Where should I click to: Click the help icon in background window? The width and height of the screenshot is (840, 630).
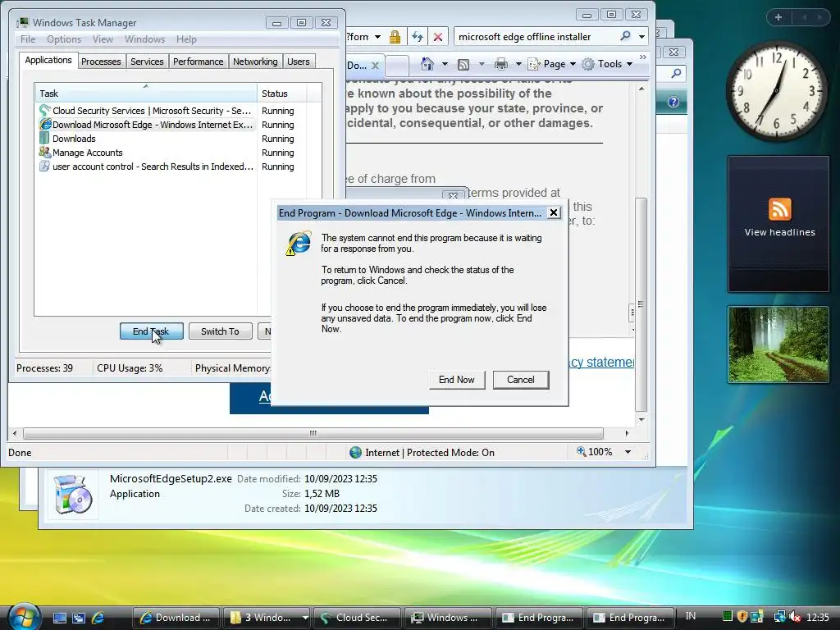point(673,102)
